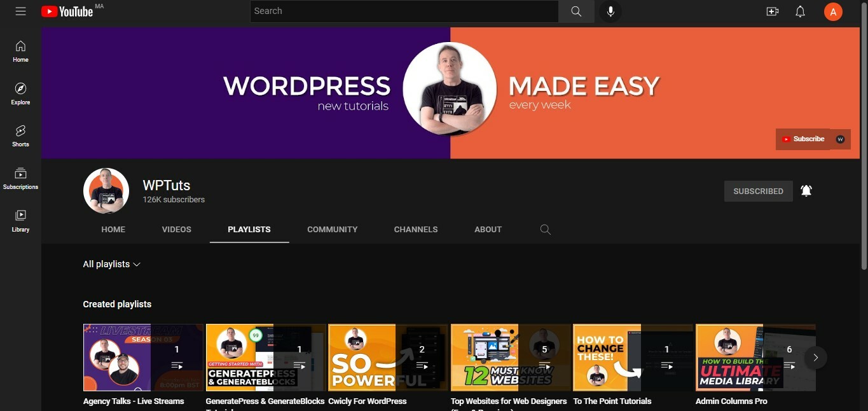The image size is (868, 411).
Task: Open the account avatar in the top corner
Action: click(833, 11)
